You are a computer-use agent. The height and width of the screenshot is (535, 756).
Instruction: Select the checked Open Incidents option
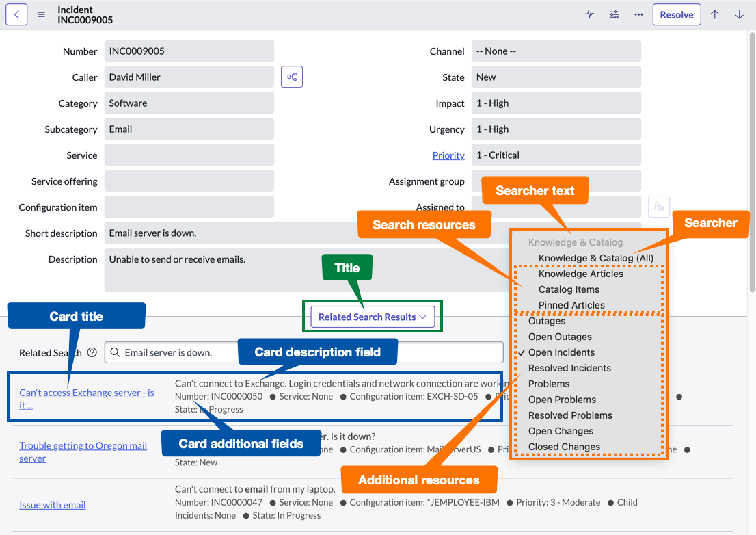(x=561, y=352)
